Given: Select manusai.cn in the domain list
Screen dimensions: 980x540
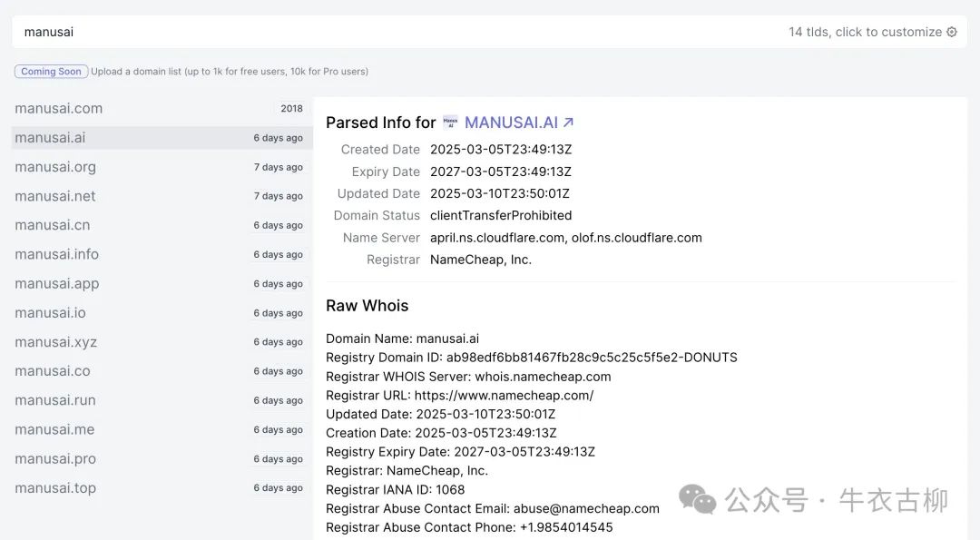Looking at the screenshot, I should 162,225.
